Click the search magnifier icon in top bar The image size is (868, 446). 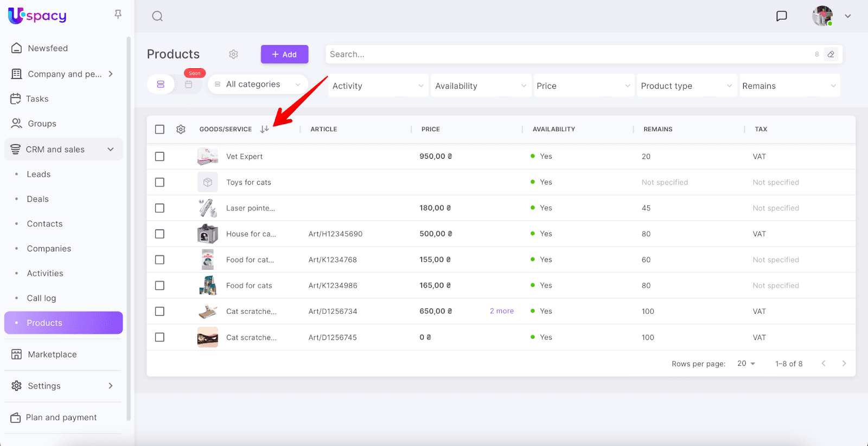157,16
